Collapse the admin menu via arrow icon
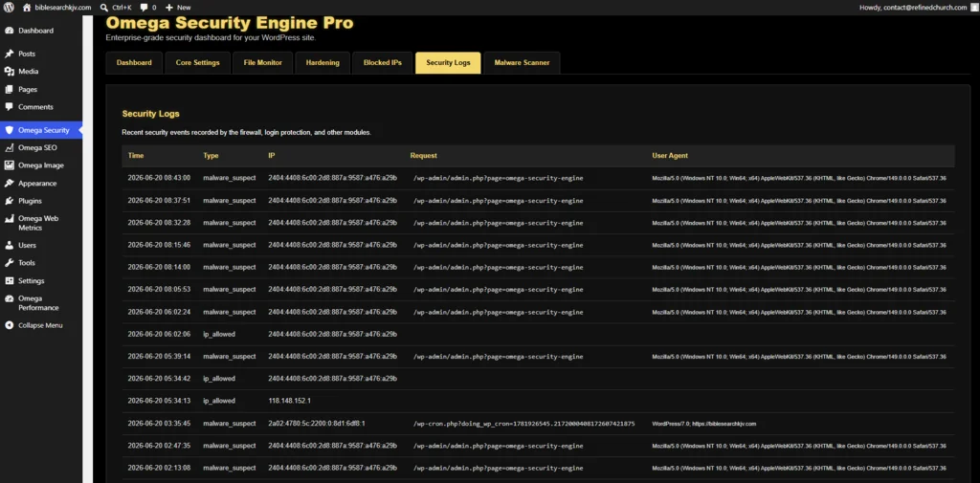Viewport: 980px width, 483px height. [x=9, y=325]
